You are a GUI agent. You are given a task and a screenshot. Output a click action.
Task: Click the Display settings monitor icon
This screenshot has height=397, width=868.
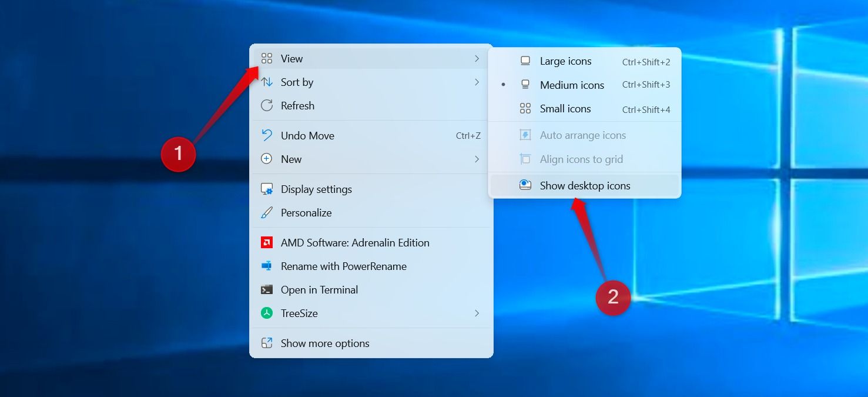point(267,189)
